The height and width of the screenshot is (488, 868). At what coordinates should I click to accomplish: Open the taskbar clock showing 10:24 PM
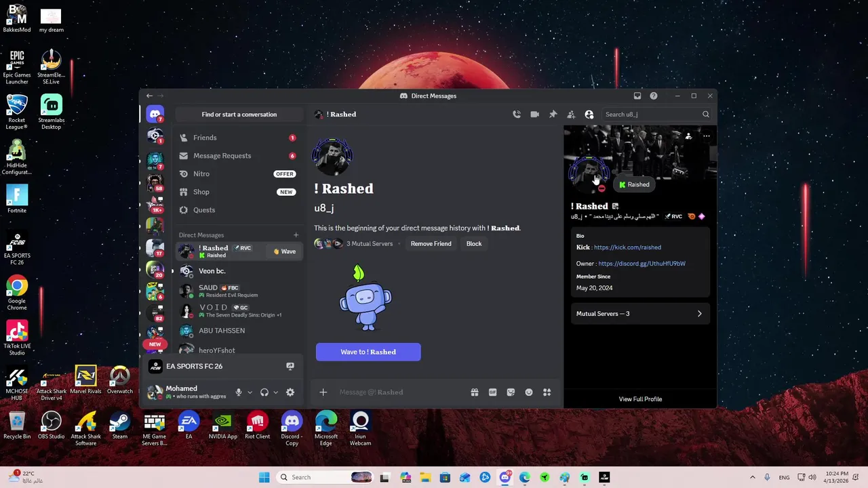click(836, 477)
